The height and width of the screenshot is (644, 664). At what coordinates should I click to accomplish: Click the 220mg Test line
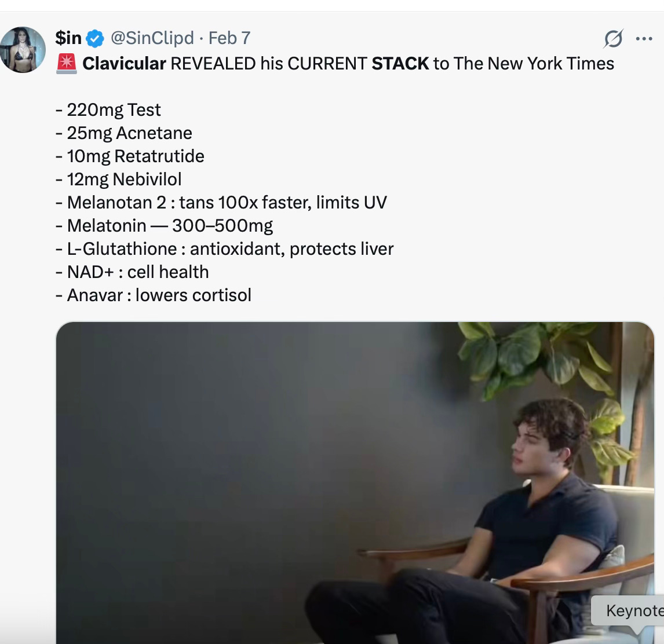[x=108, y=110]
